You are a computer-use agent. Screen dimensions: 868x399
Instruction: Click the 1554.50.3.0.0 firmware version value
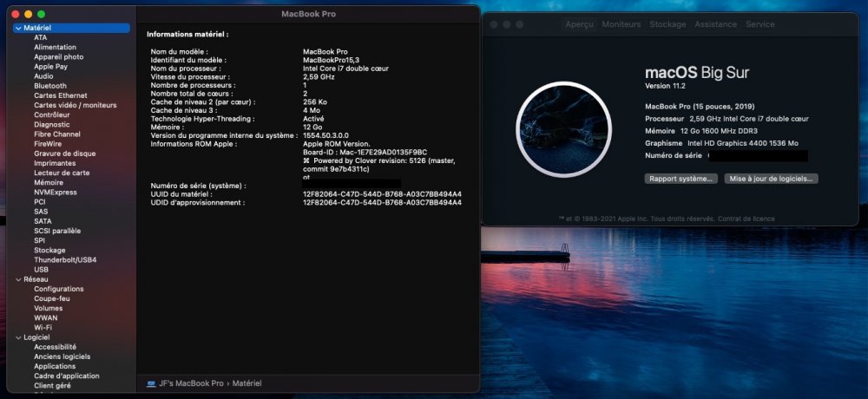tap(325, 135)
